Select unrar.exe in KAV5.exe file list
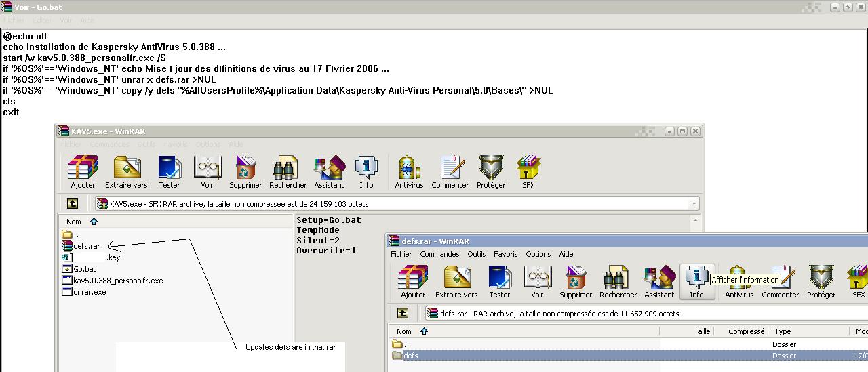This screenshot has height=372, width=868. point(84,292)
